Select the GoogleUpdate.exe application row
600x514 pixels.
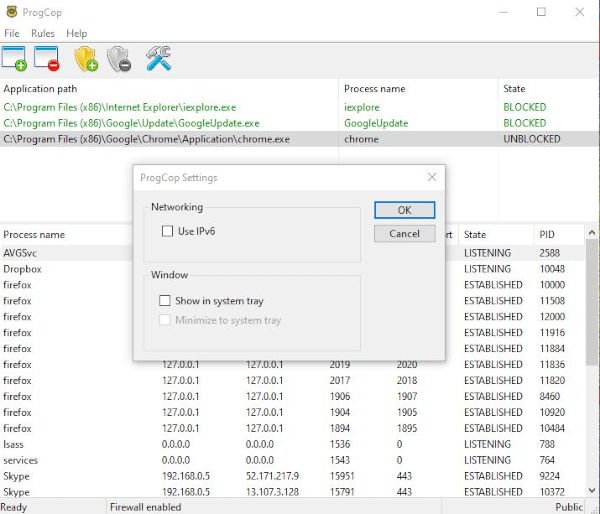click(130, 123)
